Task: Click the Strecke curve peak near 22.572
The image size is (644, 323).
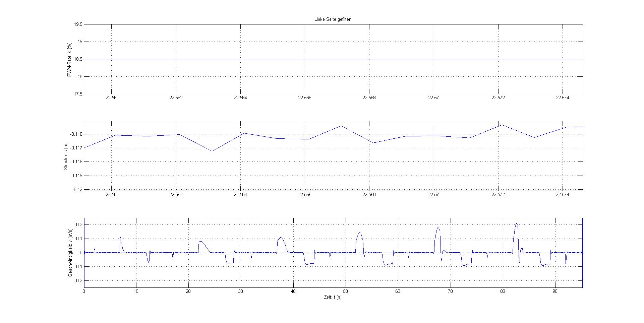Action: (x=502, y=125)
